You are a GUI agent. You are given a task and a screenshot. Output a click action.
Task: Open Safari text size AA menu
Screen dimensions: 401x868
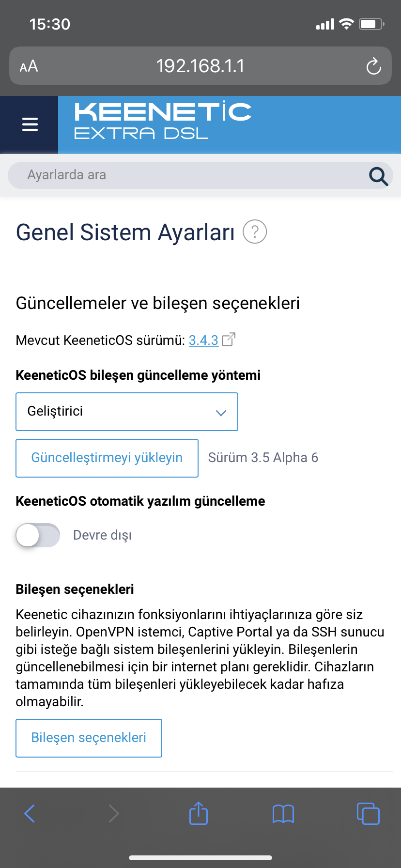[29, 66]
